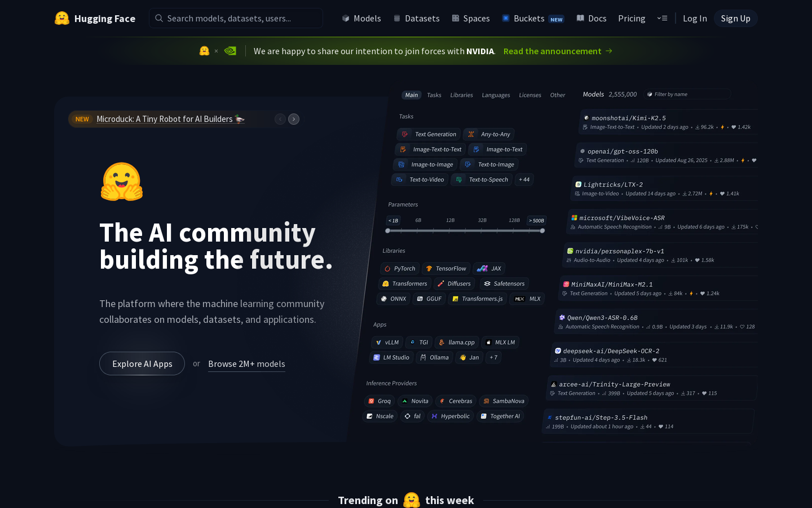Switch to the Tasks filter tab
This screenshot has height=508, width=812.
coord(434,95)
